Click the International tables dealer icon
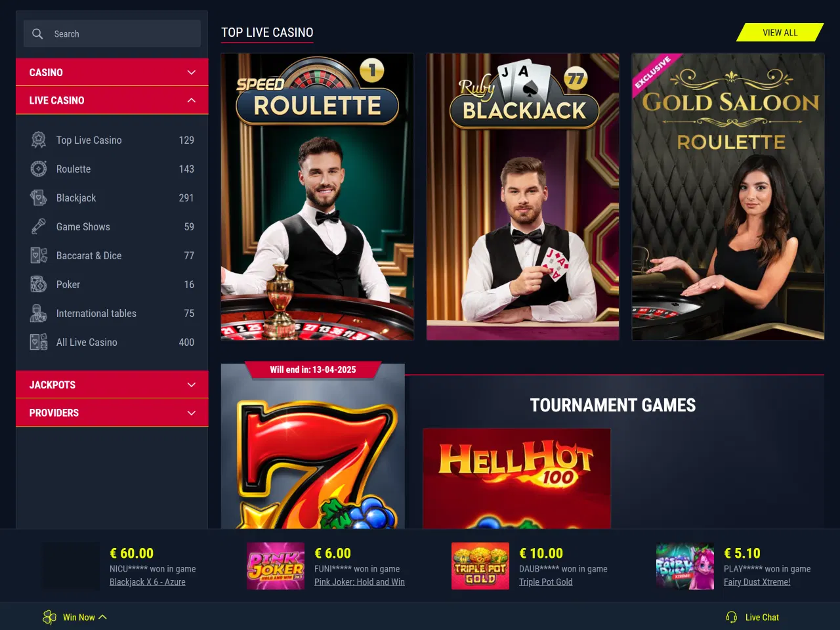Viewport: 840px width, 630px height. 39,313
